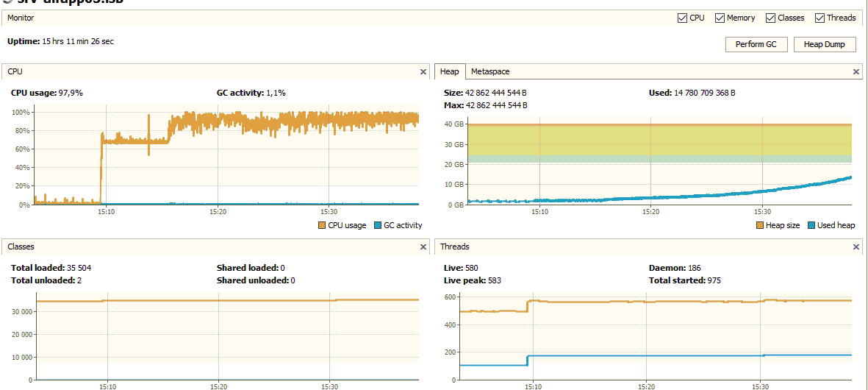868x390 pixels.
Task: Click the Heap size legend swatch
Action: (760, 225)
